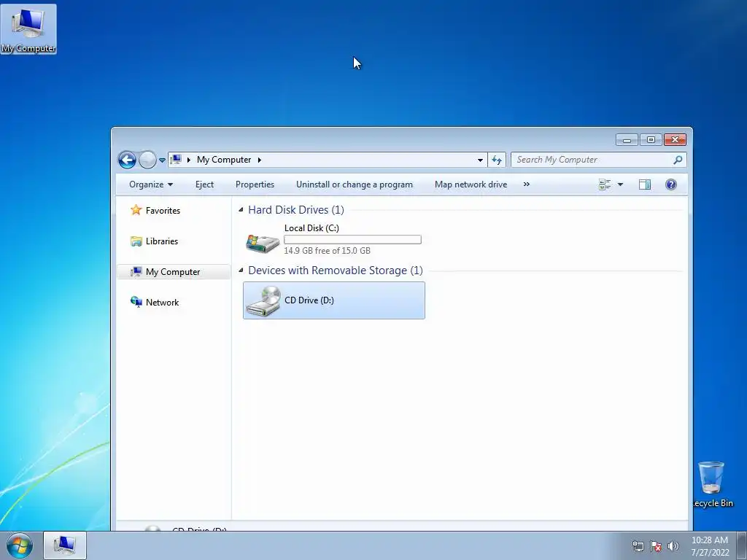Click the search magnifier icon

click(x=678, y=160)
